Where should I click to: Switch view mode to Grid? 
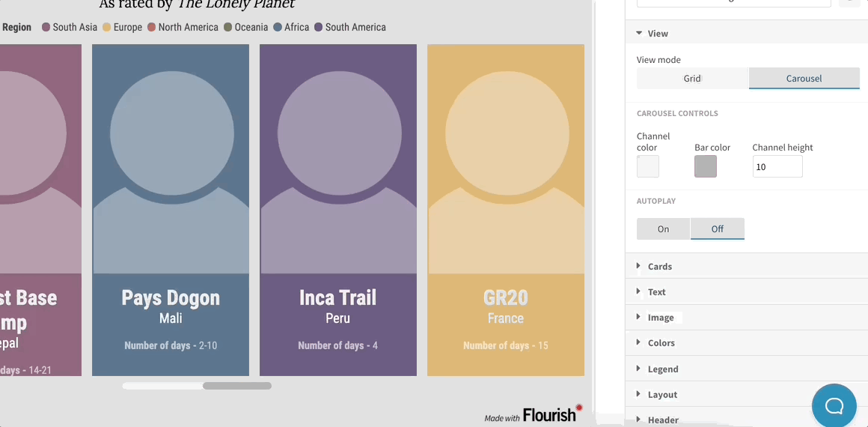(692, 79)
